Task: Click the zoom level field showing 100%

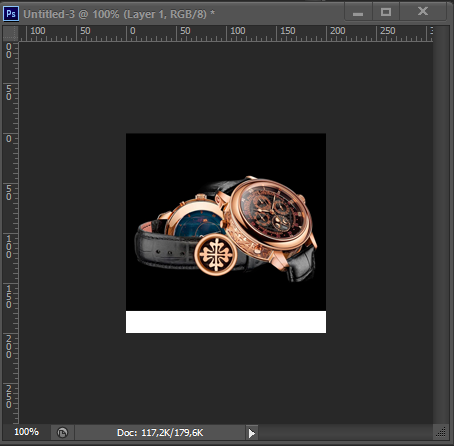Action: pyautogui.click(x=27, y=432)
